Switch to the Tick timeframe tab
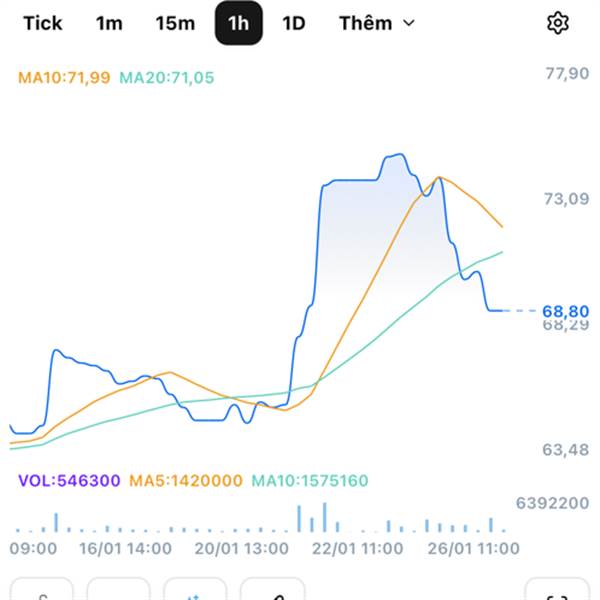This screenshot has height=600, width=600. coord(43,23)
